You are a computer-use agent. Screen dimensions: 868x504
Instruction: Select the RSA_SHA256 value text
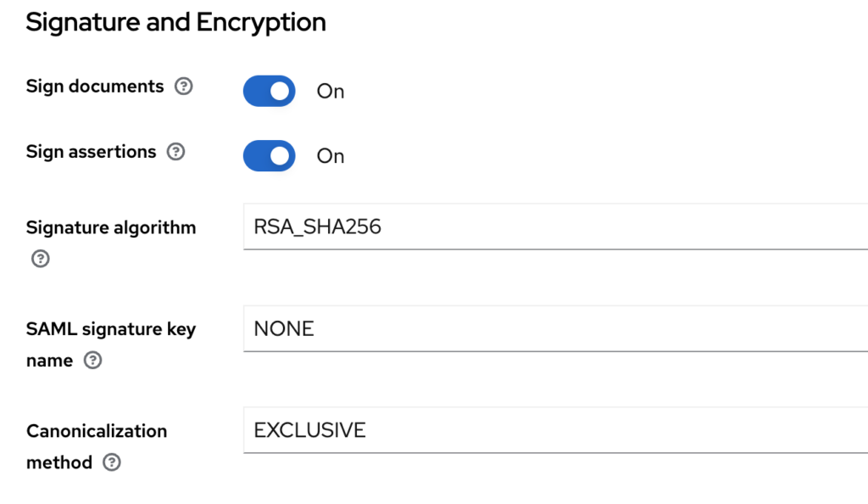click(317, 227)
